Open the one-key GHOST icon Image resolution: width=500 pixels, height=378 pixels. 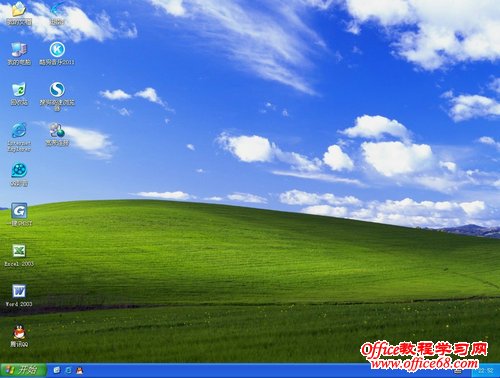point(19,211)
